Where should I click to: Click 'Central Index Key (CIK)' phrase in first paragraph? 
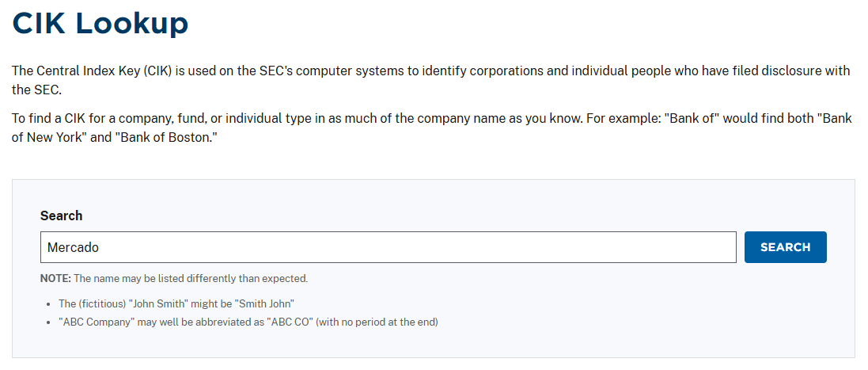tap(104, 71)
